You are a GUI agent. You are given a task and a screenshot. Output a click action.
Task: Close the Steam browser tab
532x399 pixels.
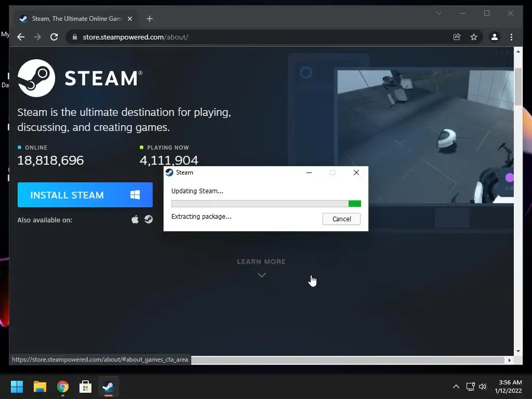pyautogui.click(x=129, y=19)
